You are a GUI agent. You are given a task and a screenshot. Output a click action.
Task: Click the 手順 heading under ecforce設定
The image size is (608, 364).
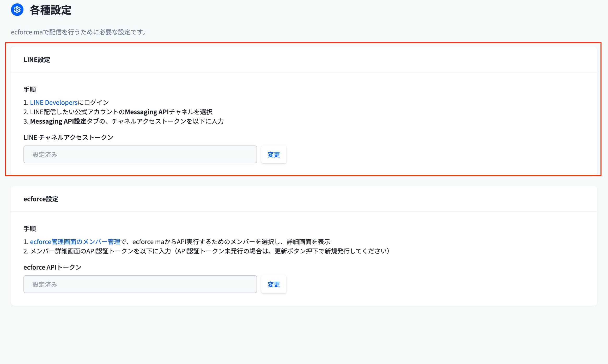30,229
